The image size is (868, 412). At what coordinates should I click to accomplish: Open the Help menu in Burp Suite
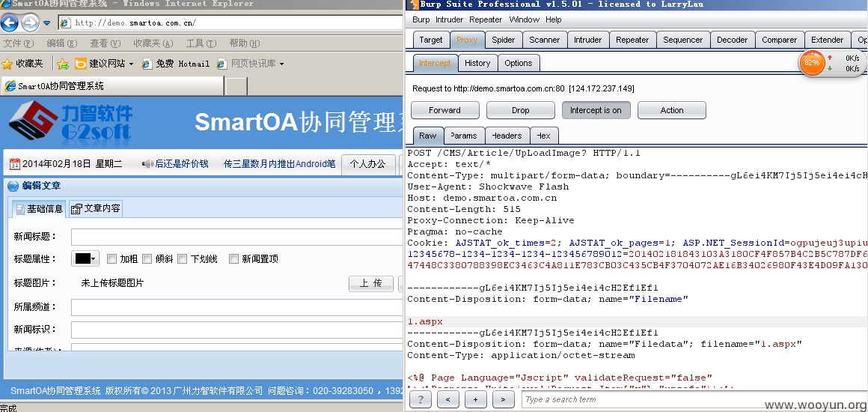click(553, 19)
